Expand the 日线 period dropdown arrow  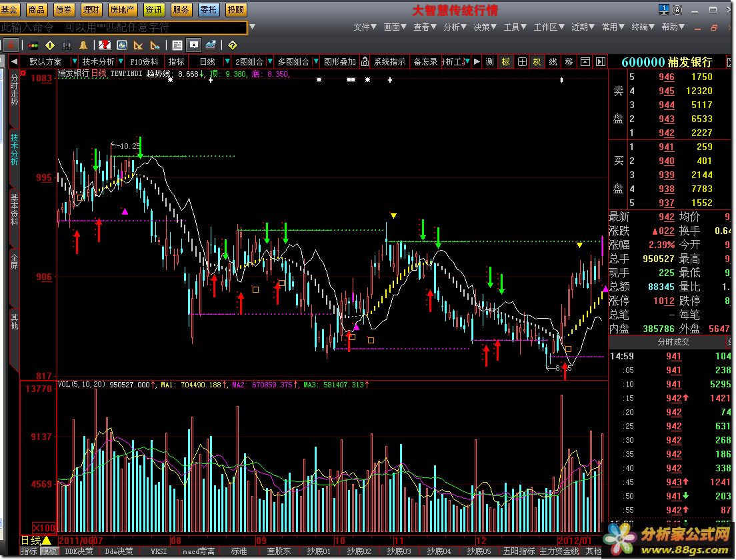point(227,61)
